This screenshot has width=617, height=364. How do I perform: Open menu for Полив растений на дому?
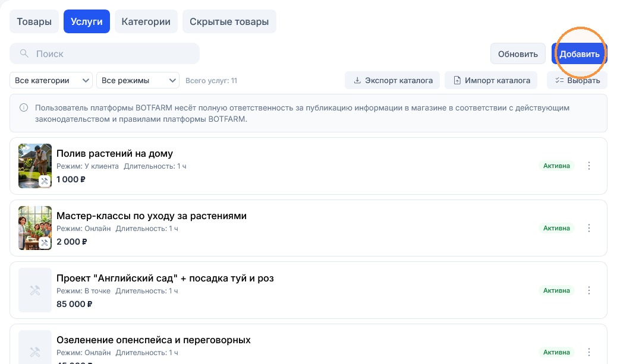click(x=589, y=166)
